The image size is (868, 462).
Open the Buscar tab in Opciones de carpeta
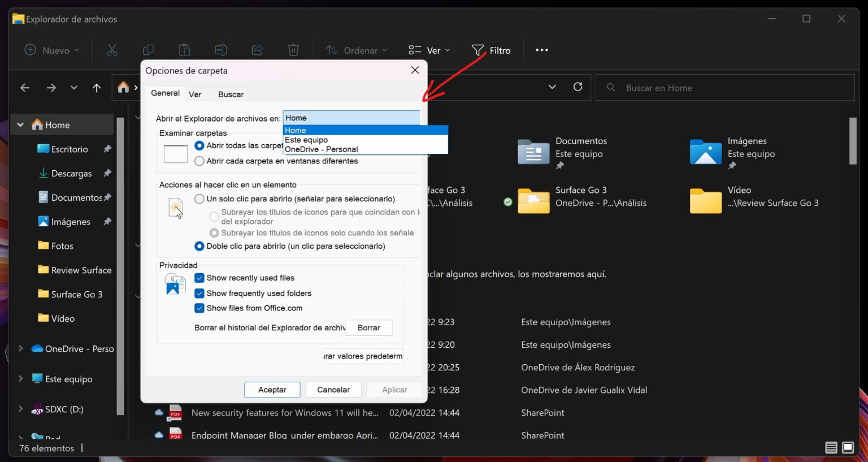231,94
